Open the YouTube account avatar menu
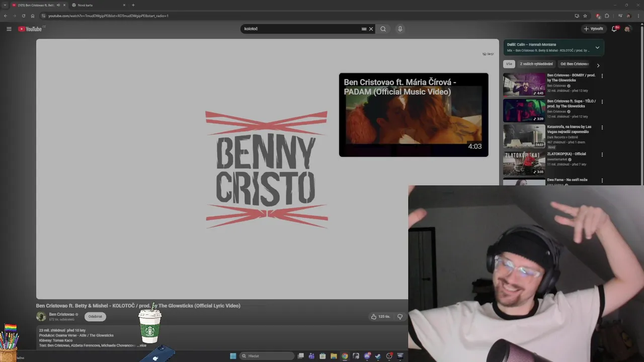 pyautogui.click(x=627, y=29)
